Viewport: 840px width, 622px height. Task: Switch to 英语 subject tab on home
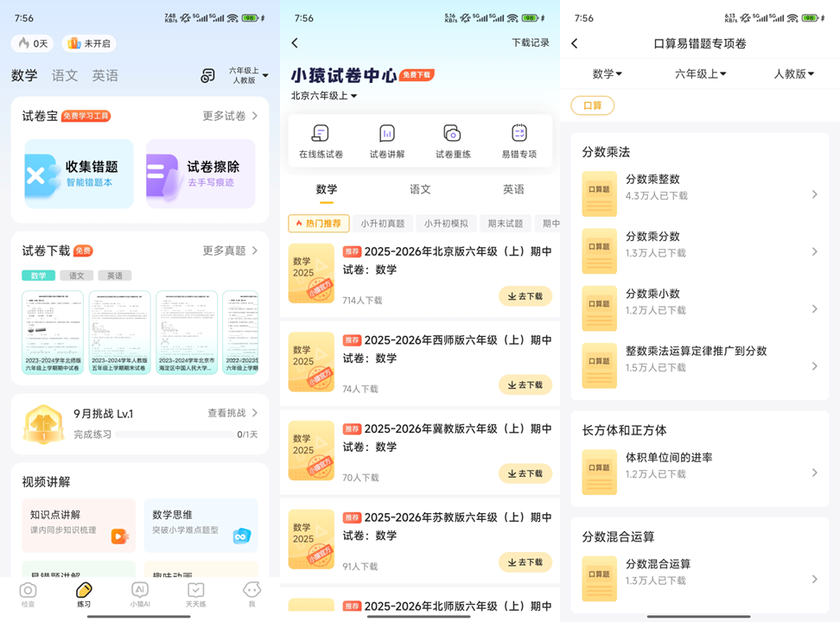tap(105, 76)
